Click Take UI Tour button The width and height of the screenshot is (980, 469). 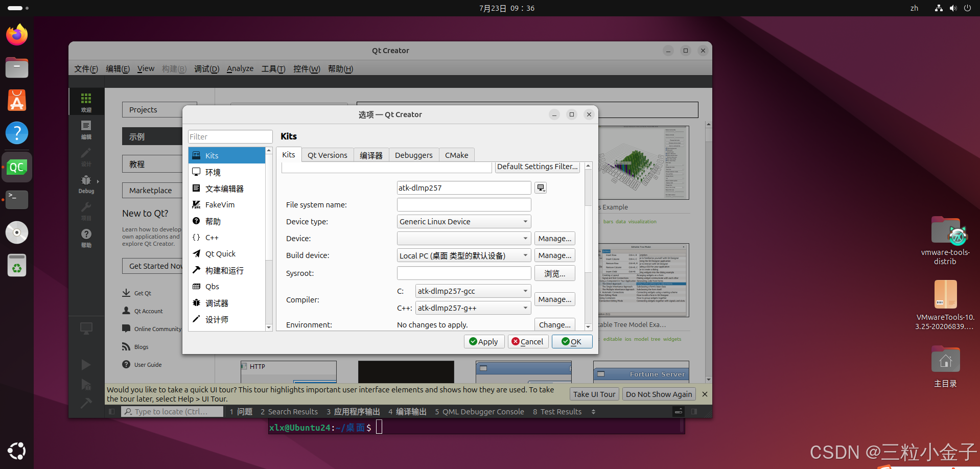594,394
